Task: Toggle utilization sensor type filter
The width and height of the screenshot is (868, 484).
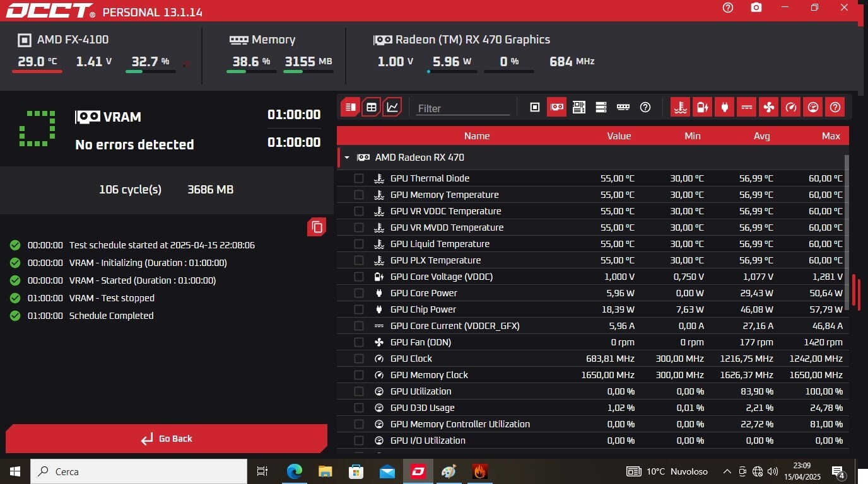Action: (813, 107)
